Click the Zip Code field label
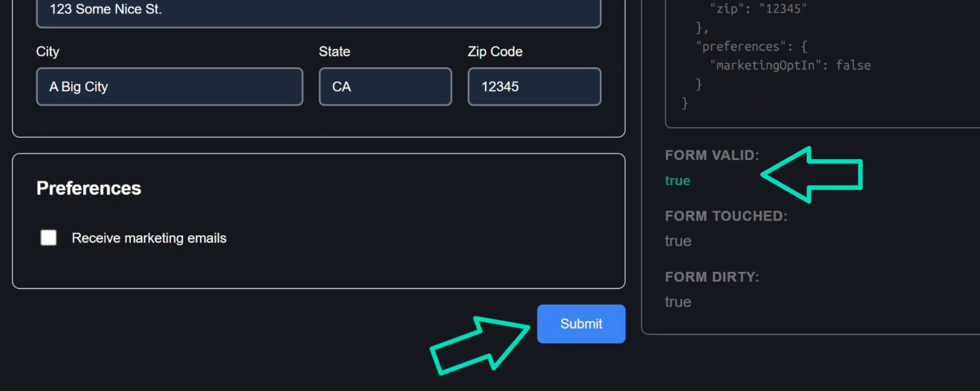Screen dimensions: 980x391 494,51
